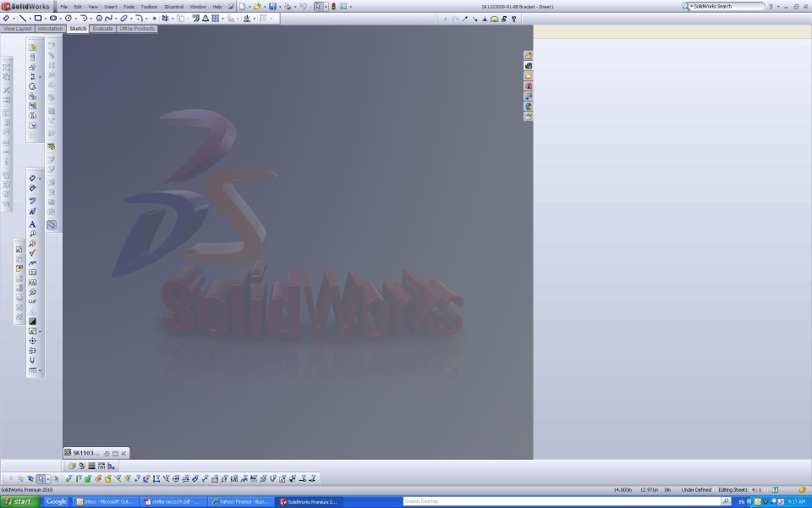Click the Rebuild traffic light icon
Image resolution: width=812 pixels, height=508 pixels.
[333, 7]
